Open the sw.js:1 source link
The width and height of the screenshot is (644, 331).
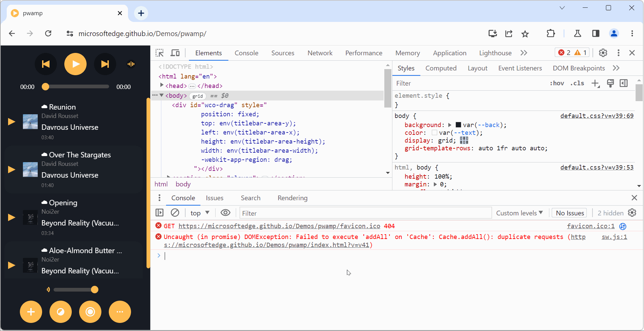614,237
